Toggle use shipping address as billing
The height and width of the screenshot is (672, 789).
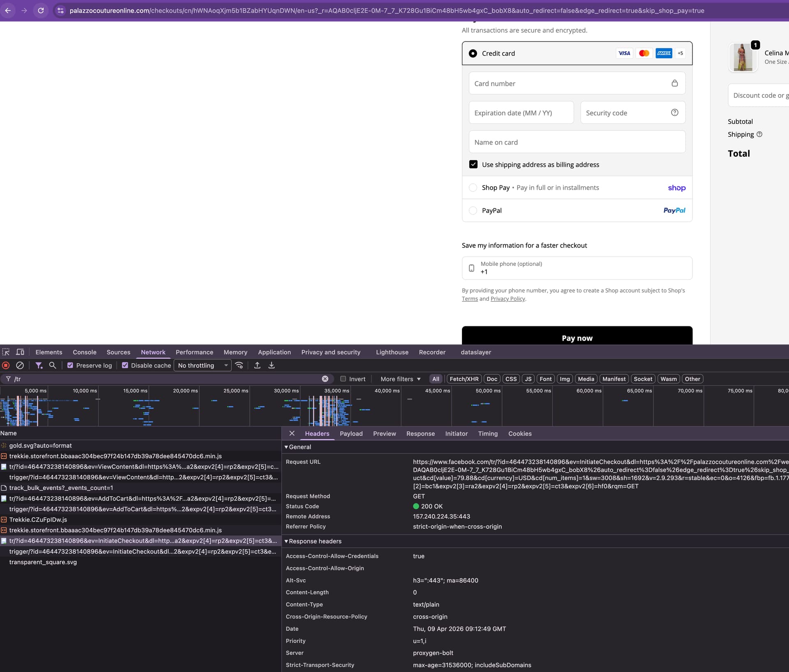(x=473, y=164)
